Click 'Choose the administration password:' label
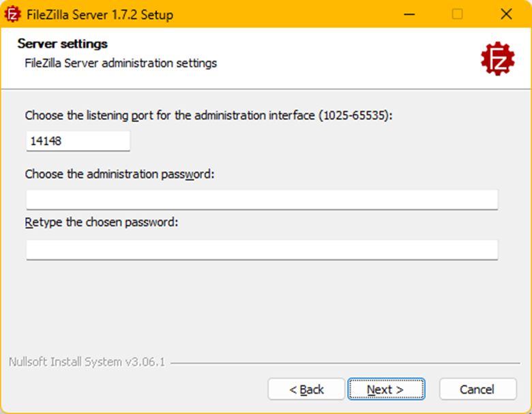Image resolution: width=532 pixels, height=414 pixels. point(120,174)
